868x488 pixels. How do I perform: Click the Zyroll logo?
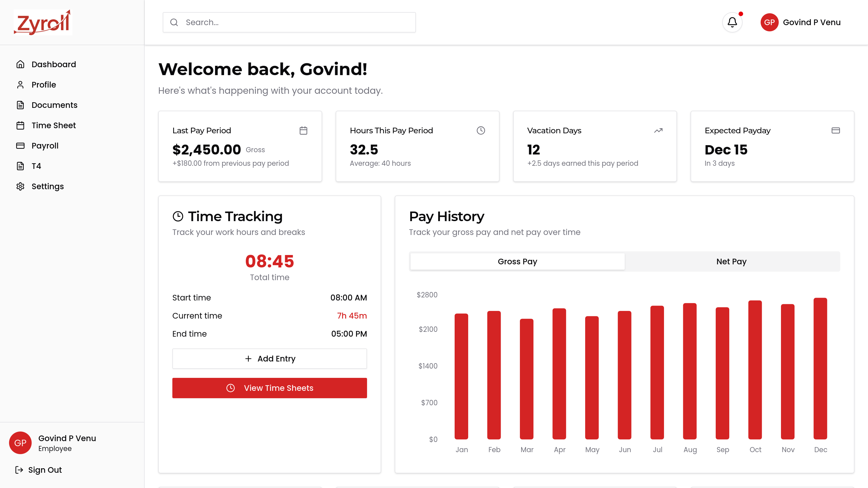coord(43,22)
